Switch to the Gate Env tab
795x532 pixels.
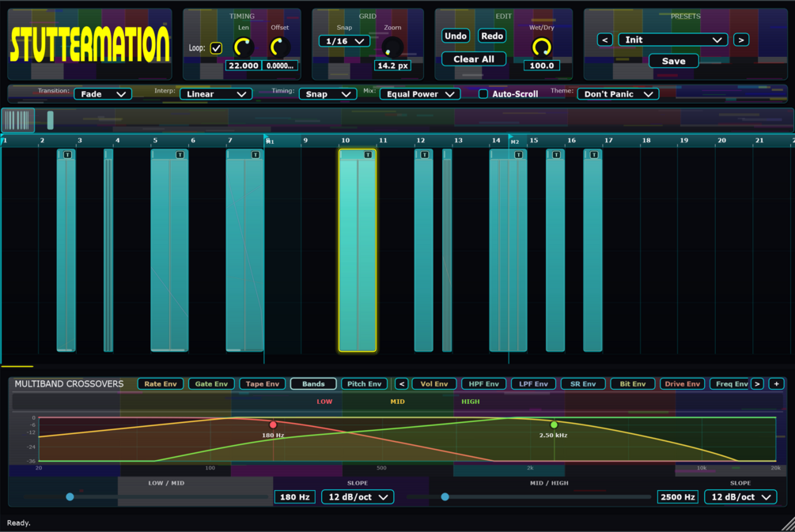[211, 384]
